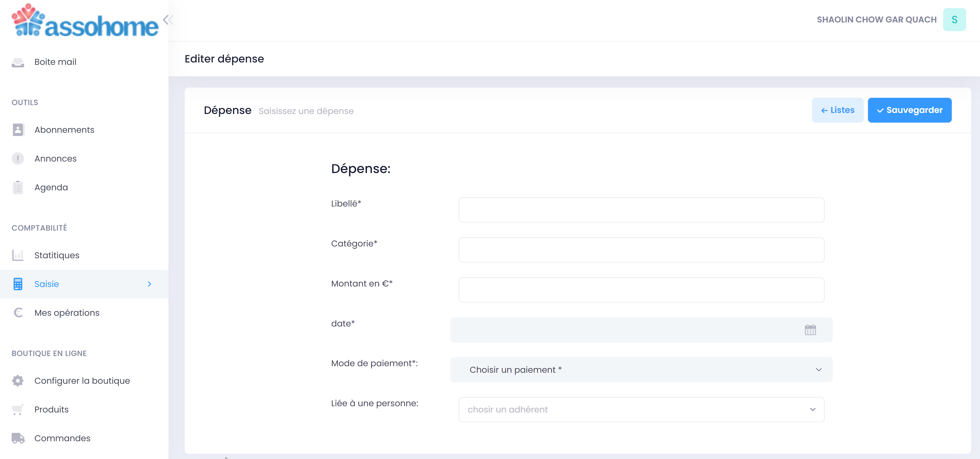The width and height of the screenshot is (980, 459).
Task: Click the Mes opérations euro icon
Action: pyautogui.click(x=17, y=313)
